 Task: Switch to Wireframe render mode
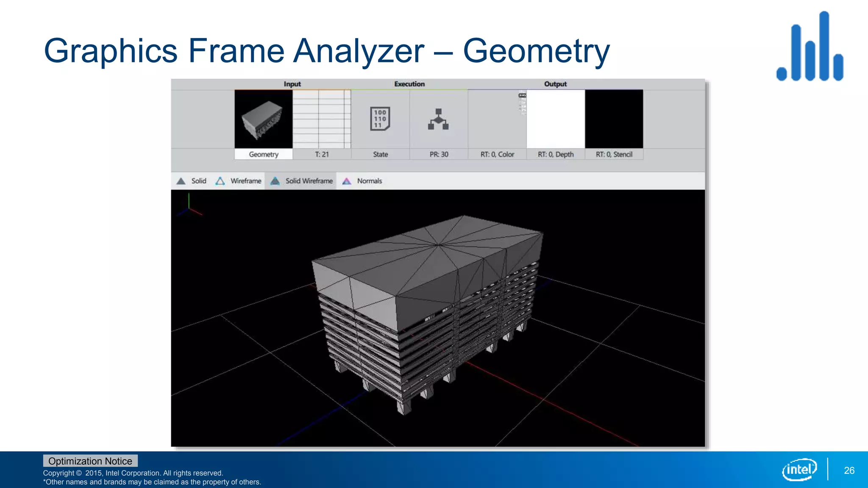click(238, 181)
